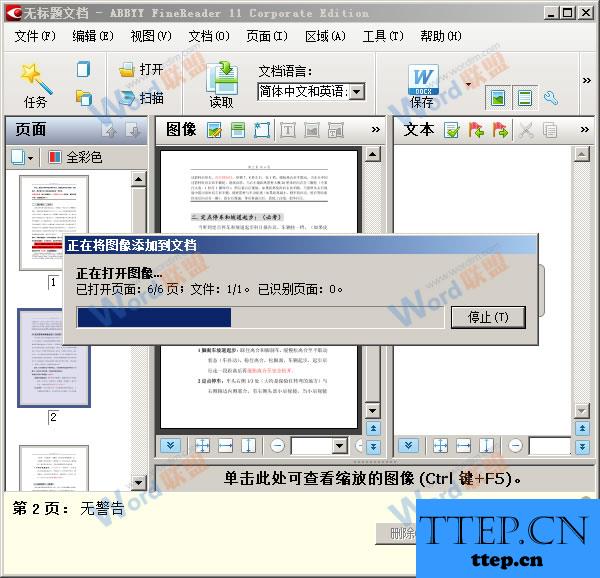Click the draw picture area icon
This screenshot has height=578, width=600.
tap(312, 130)
